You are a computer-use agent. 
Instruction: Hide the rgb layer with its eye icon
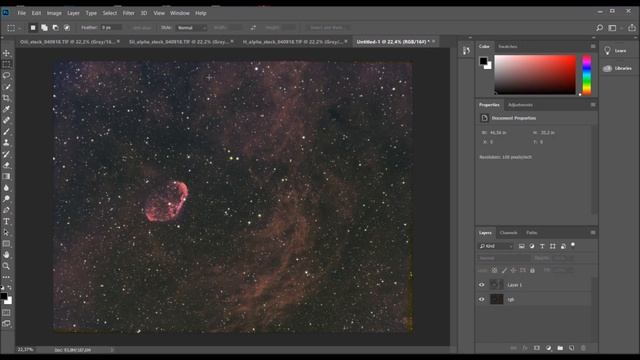coord(482,300)
